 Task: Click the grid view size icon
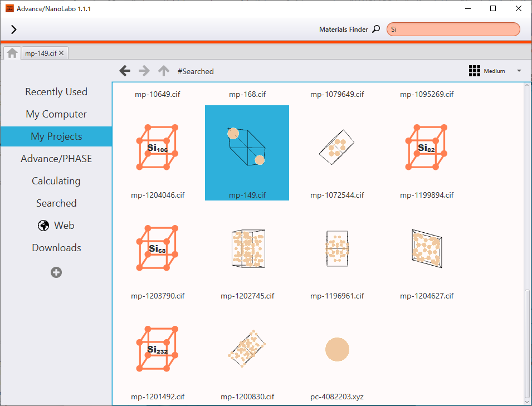(474, 71)
